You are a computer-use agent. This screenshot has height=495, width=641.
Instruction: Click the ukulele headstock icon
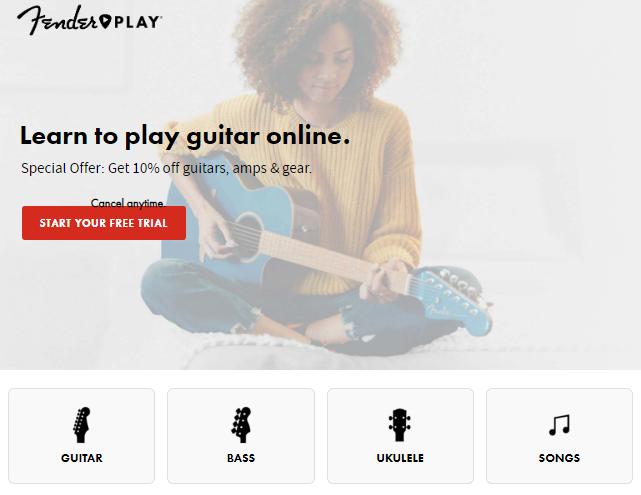point(400,425)
